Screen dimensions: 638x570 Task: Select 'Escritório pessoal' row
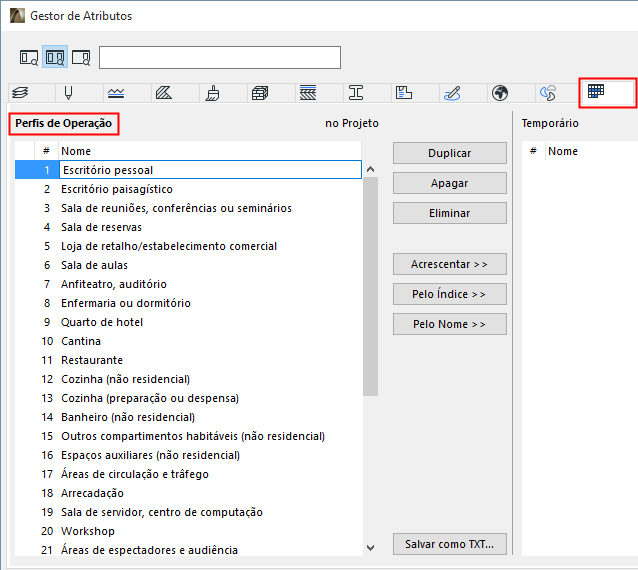click(x=188, y=170)
